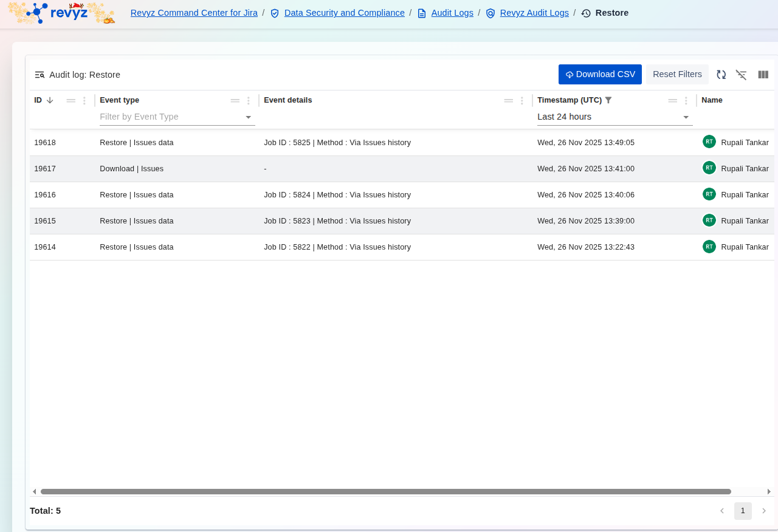Open the Event type column options menu

(x=249, y=101)
